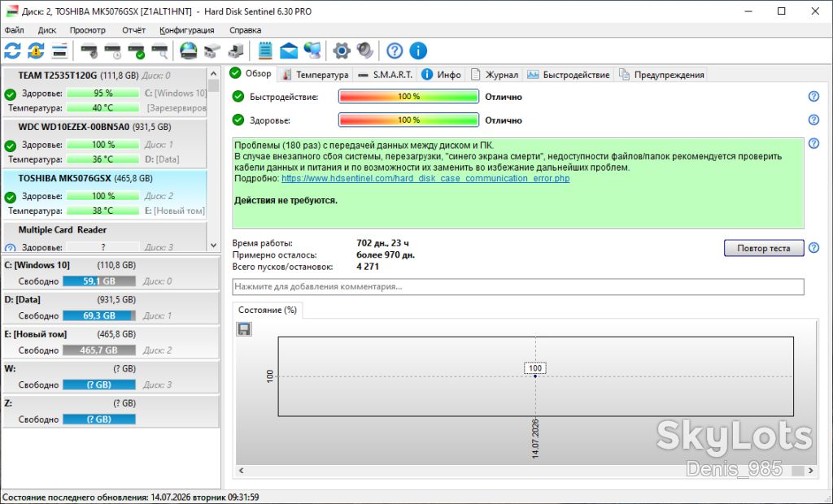
Task: Switch to the Быстродействие tab
Action: 569,75
